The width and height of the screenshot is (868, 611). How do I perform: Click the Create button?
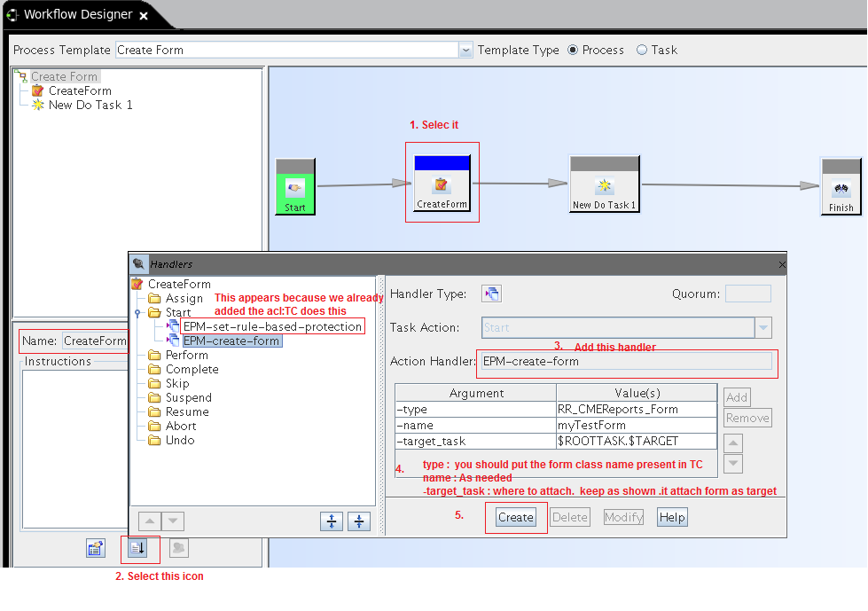click(x=516, y=517)
